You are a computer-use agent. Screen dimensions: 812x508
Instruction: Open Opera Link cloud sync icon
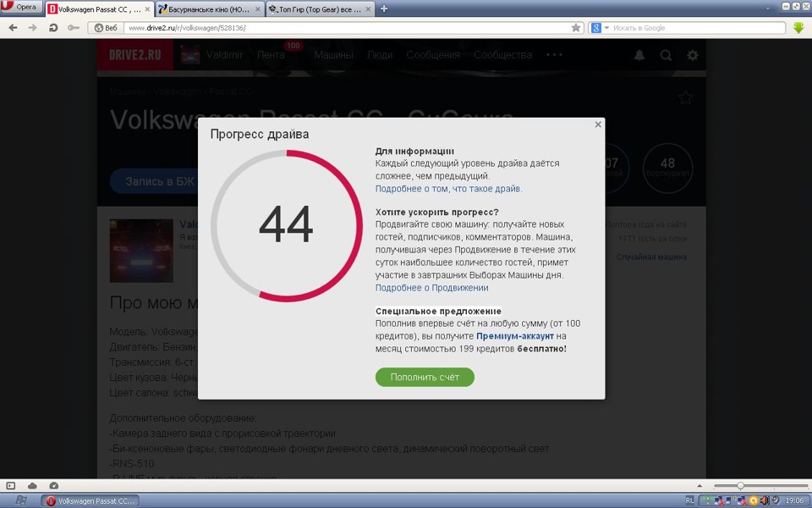pyautogui.click(x=32, y=486)
